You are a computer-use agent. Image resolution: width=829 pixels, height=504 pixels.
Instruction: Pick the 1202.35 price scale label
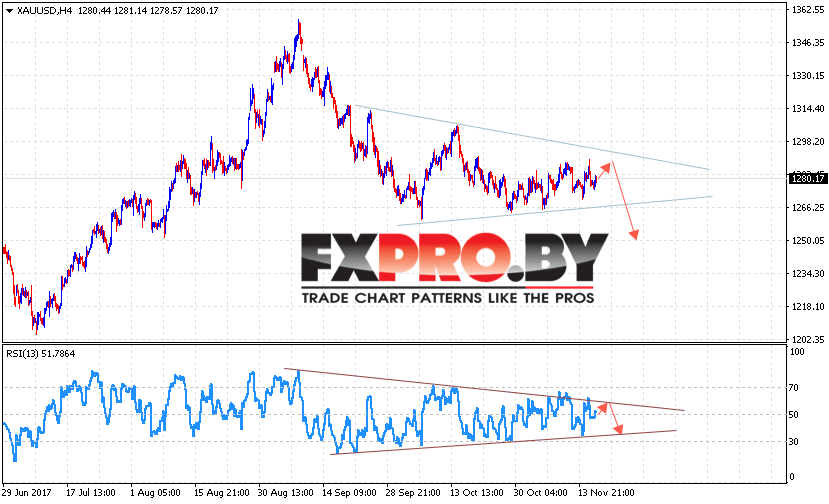point(808,339)
